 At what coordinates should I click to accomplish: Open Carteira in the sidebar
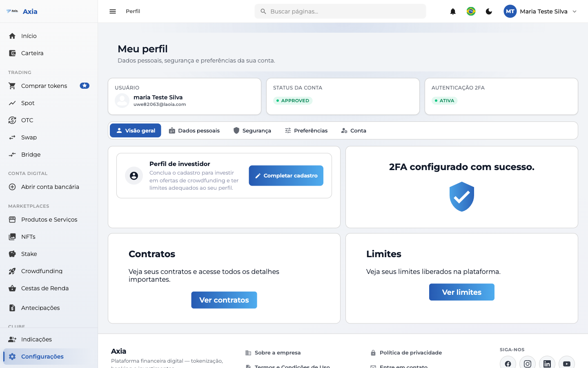tap(49, 53)
